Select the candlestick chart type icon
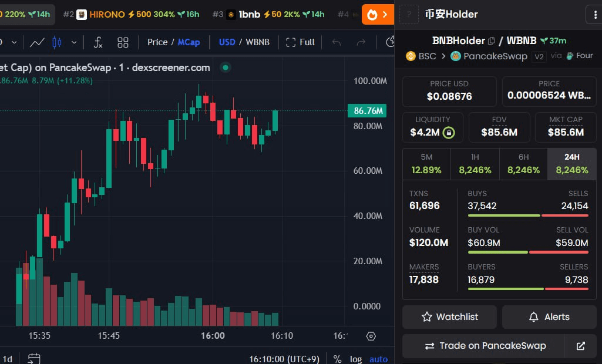Screen dimensions: 602x364 click(57, 42)
